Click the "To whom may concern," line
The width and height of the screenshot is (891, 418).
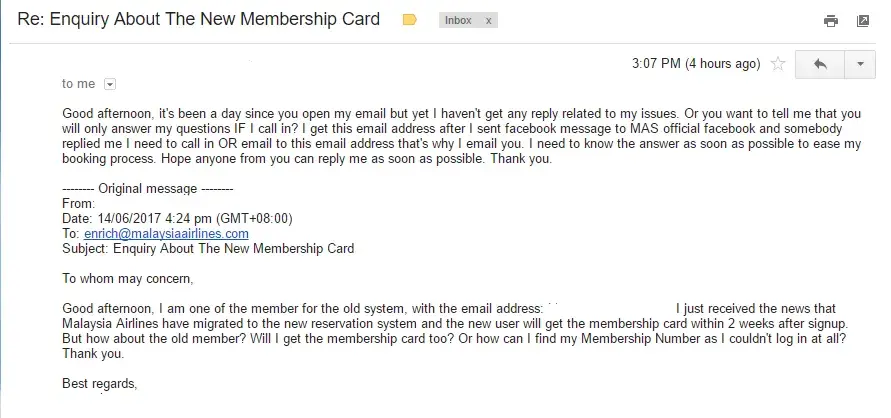(x=127, y=278)
